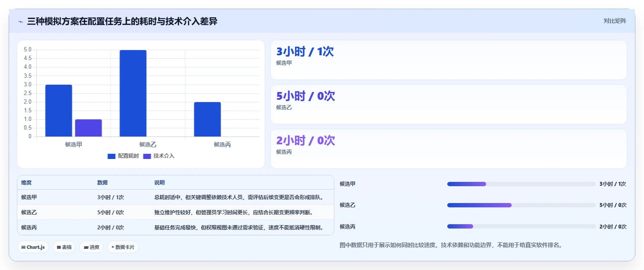The width and height of the screenshot is (644, 270).
Task: Click the blue 配置耗时 legend color box
Action: 112,156
